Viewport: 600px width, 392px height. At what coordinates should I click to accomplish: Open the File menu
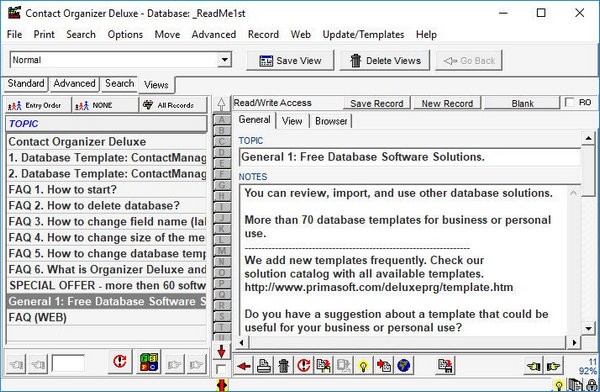(x=15, y=34)
